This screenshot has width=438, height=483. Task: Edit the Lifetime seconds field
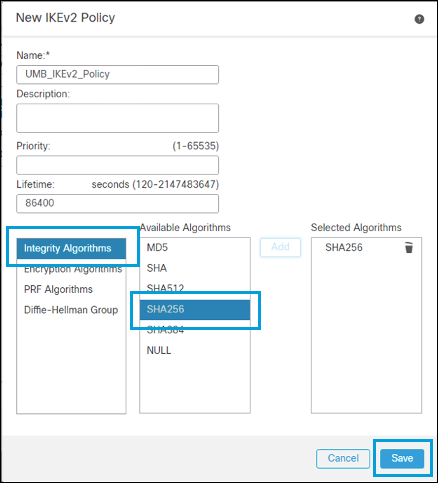(117, 203)
